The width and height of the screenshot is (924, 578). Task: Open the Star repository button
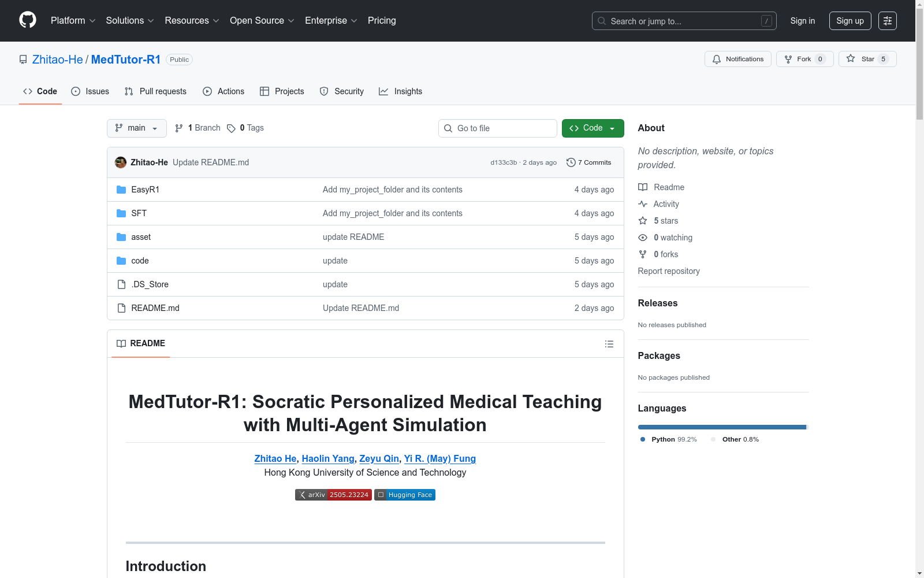[867, 59]
